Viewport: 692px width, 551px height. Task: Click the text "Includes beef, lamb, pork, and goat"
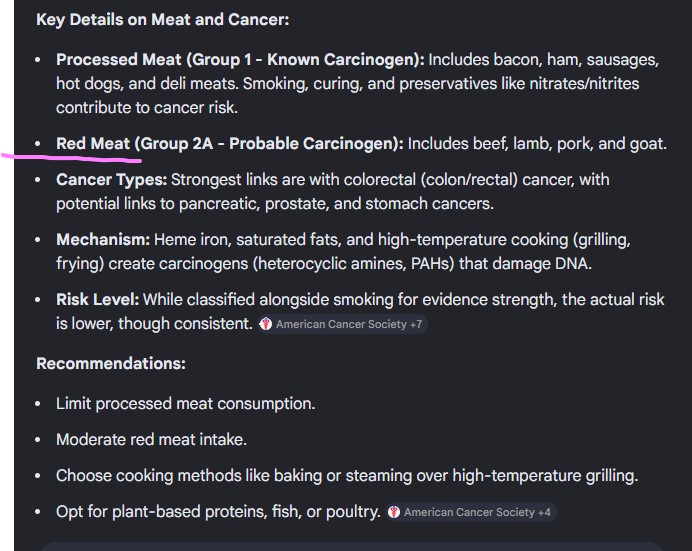pyautogui.click(x=537, y=144)
